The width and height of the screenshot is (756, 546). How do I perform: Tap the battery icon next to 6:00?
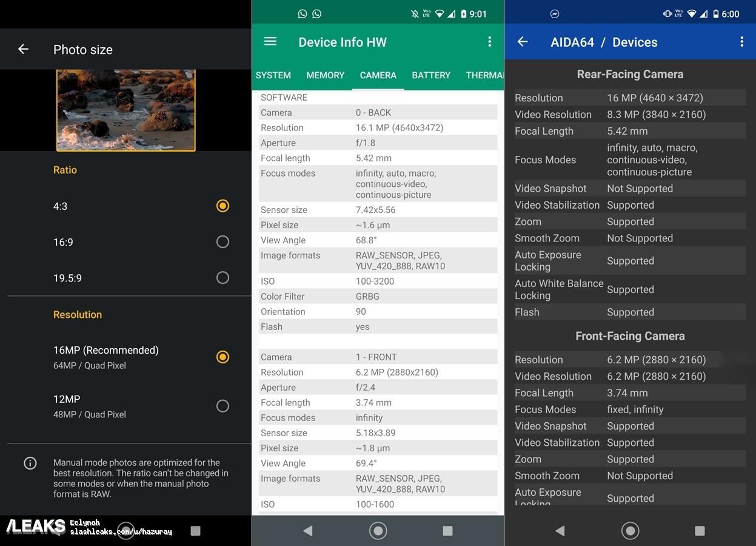tap(716, 14)
